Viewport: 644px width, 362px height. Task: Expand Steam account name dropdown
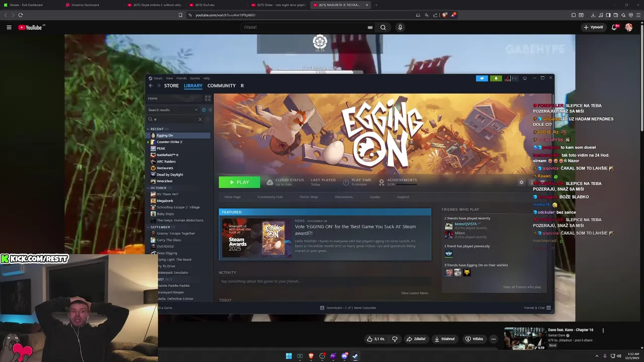click(x=514, y=78)
